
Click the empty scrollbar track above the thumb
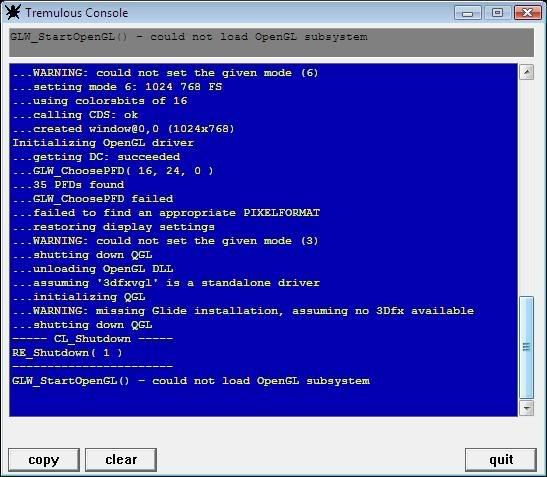pos(526,188)
